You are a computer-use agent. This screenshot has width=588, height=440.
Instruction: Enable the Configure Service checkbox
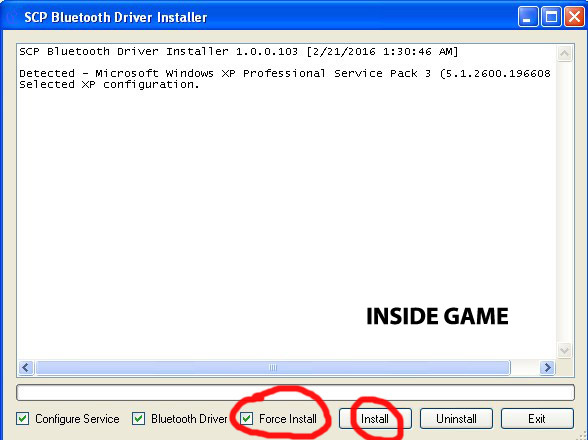click(x=23, y=418)
